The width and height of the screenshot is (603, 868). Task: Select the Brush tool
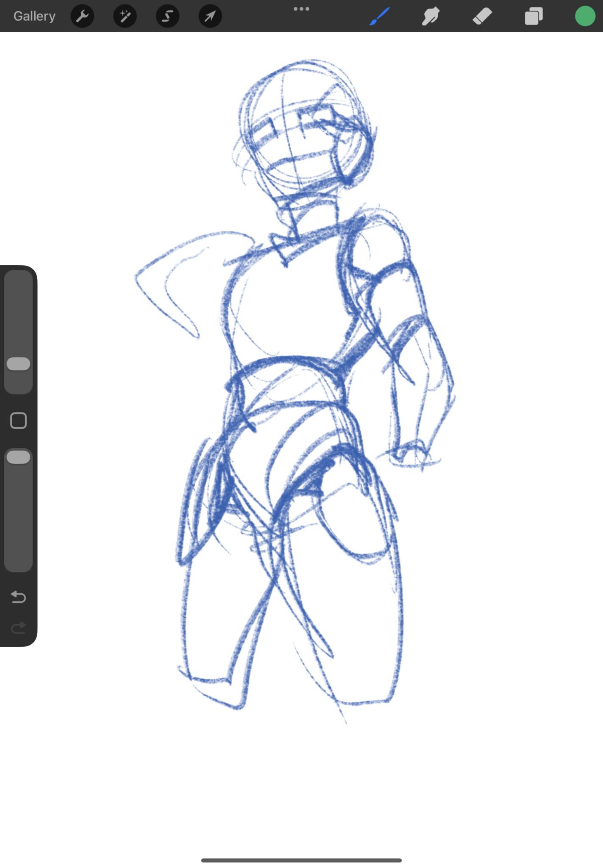(379, 16)
